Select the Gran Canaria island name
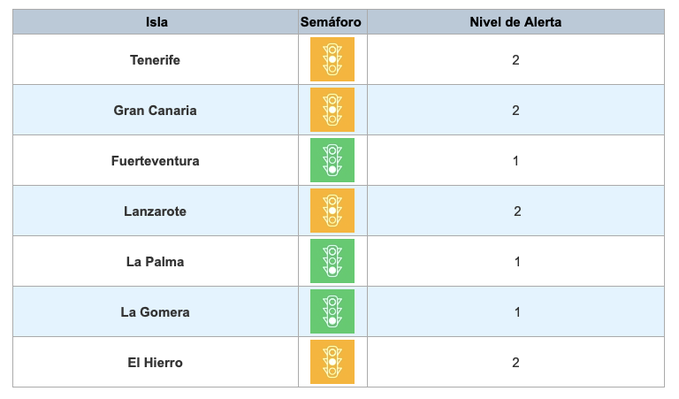 click(155, 110)
